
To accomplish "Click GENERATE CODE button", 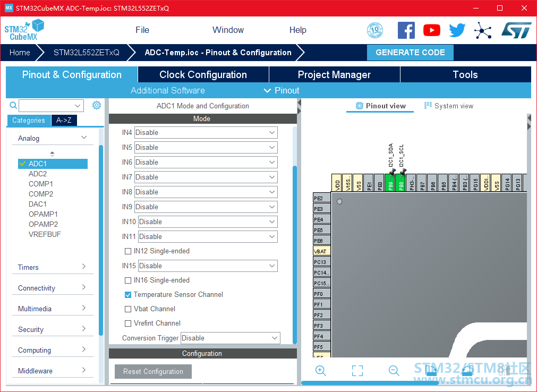I will click(410, 53).
